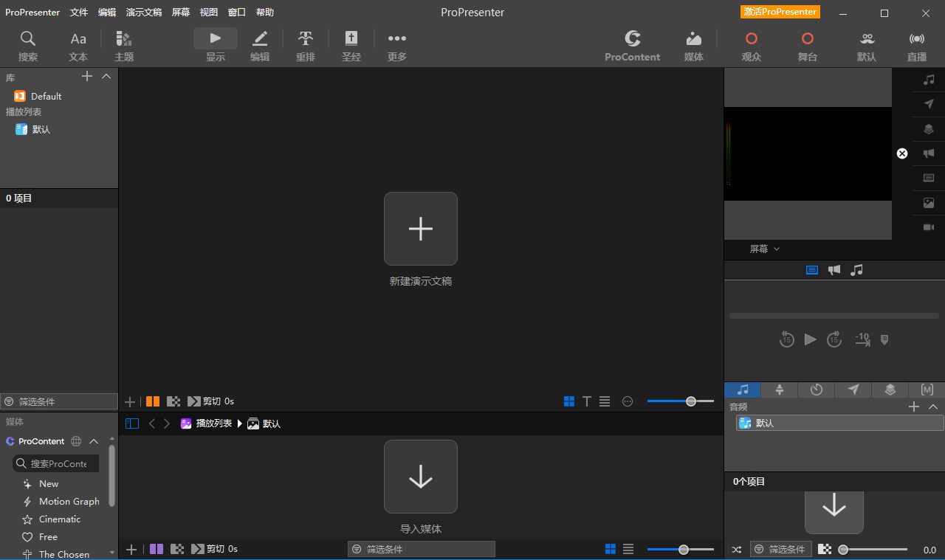Toggle shuffle in the audio panel
The image size is (945, 560).
point(736,550)
